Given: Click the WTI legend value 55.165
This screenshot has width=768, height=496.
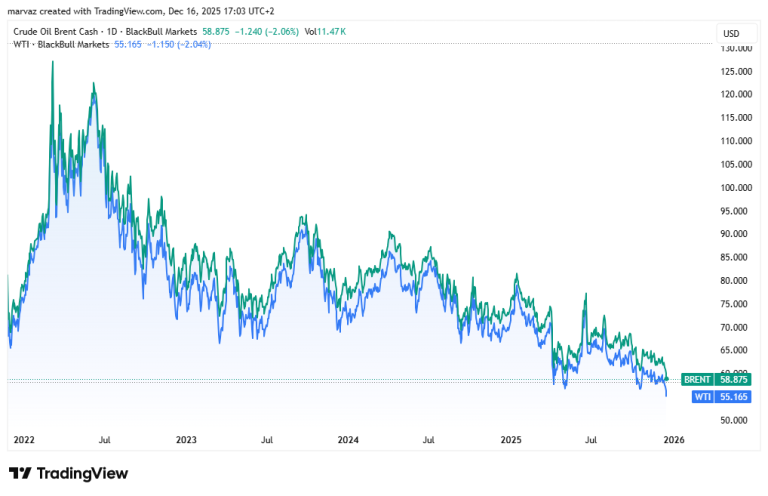Looking at the screenshot, I should tap(128, 45).
